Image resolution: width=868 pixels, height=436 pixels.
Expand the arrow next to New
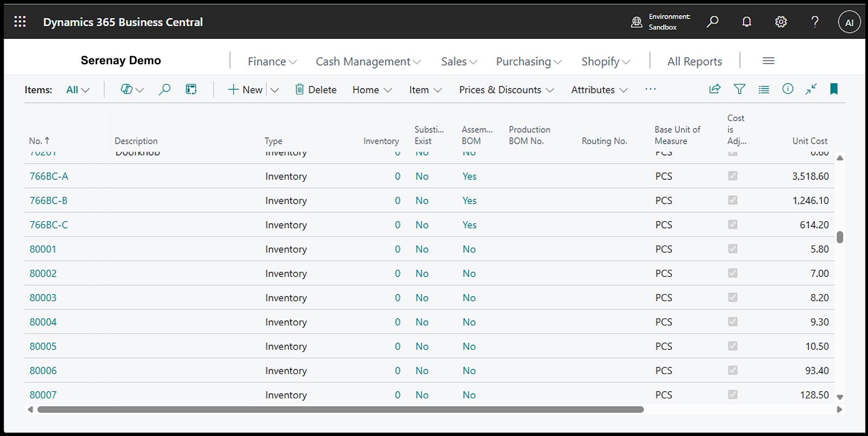click(274, 90)
